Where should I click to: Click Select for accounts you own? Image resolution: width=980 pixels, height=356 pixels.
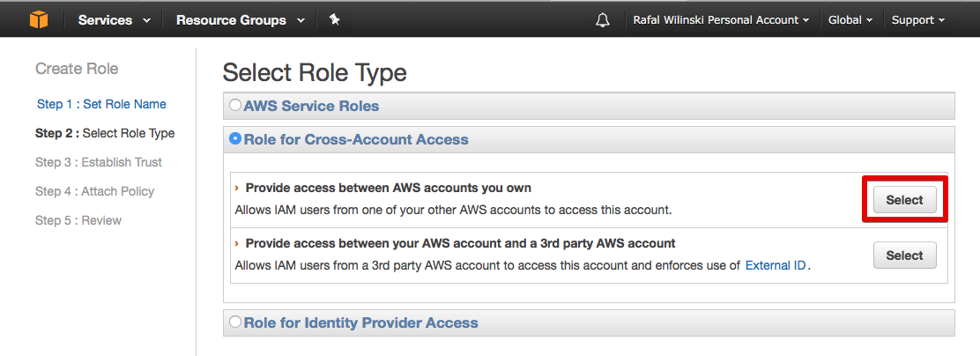[x=904, y=200]
